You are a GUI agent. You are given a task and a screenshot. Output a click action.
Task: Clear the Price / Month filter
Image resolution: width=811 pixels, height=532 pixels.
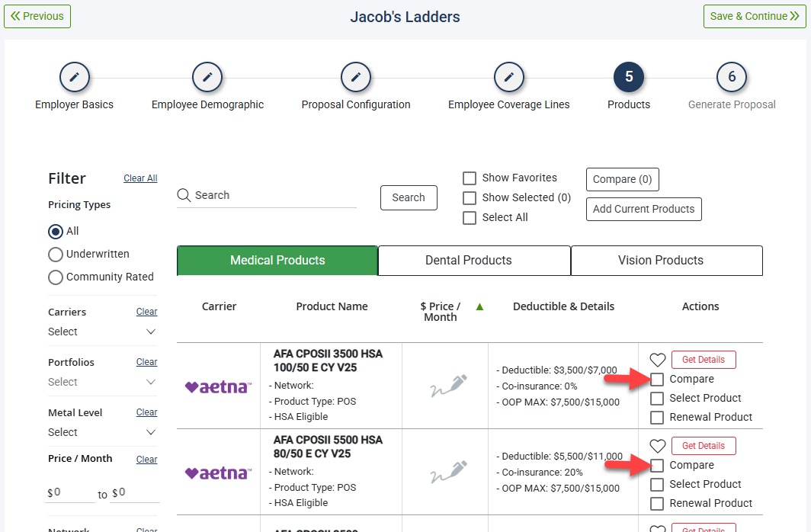click(147, 459)
